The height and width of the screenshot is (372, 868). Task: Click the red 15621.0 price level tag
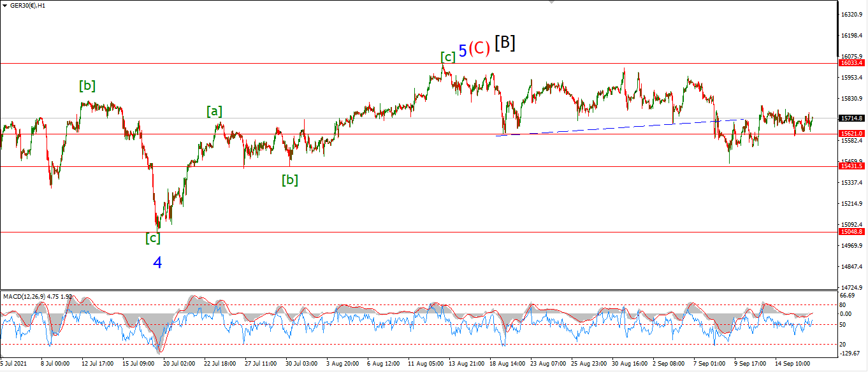852,134
